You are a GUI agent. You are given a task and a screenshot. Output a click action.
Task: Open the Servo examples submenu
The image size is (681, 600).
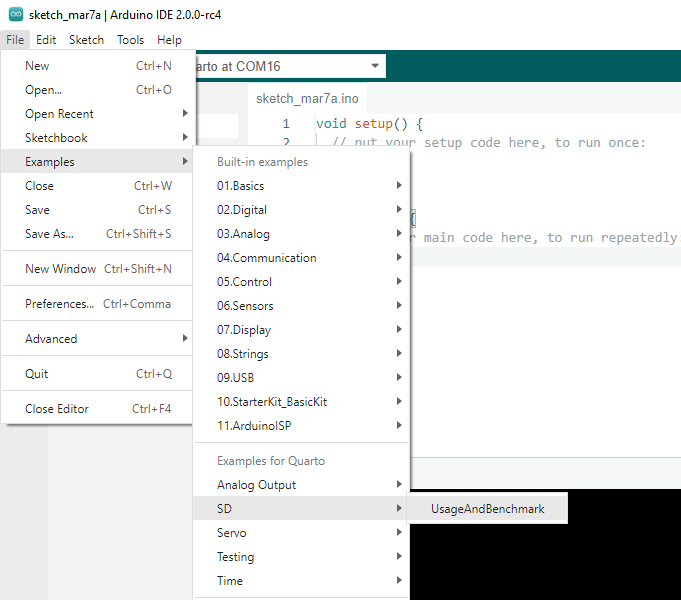tap(232, 533)
